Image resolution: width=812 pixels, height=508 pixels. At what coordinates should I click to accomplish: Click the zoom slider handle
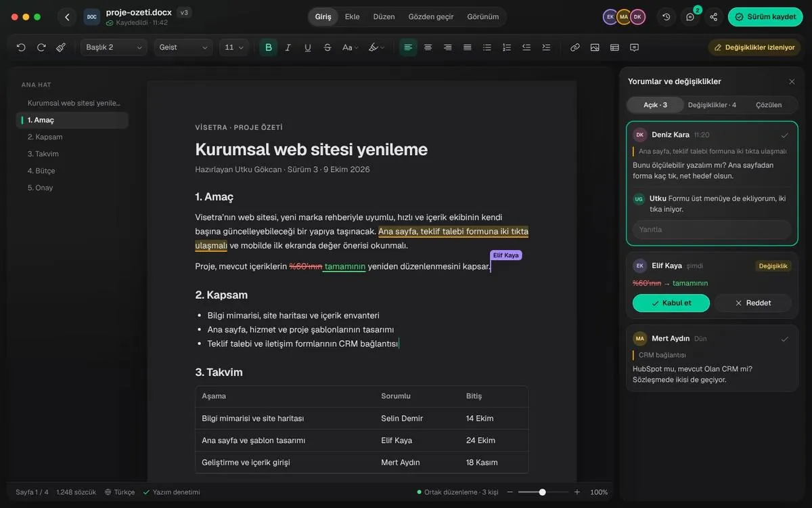pos(542,492)
